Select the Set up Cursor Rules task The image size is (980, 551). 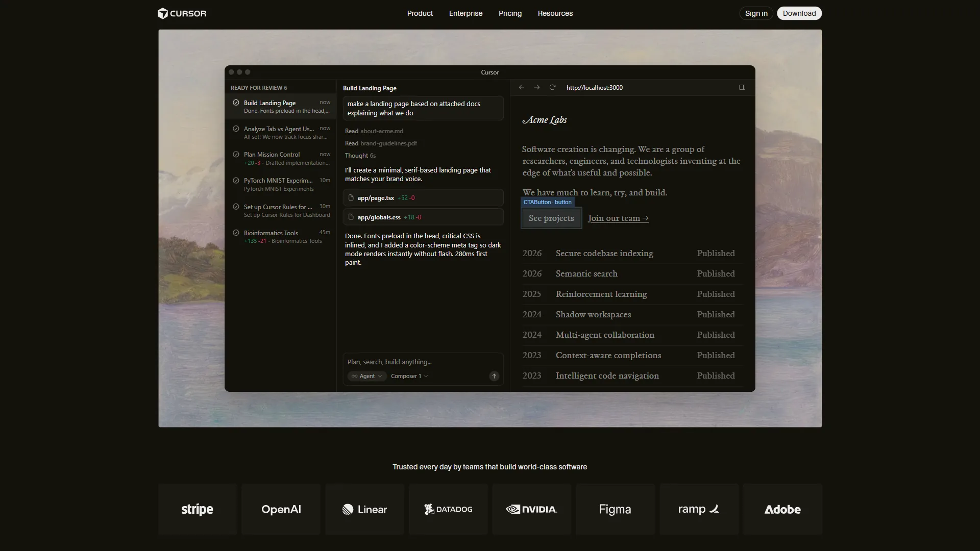coord(281,211)
